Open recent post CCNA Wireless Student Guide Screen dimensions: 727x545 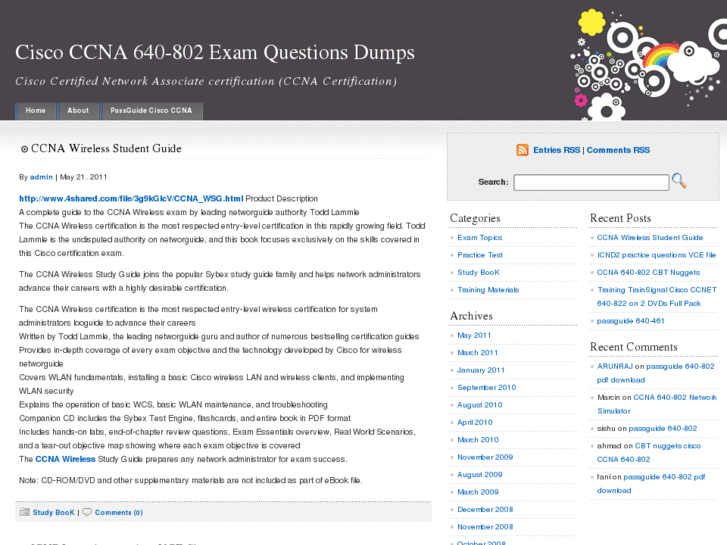tap(650, 237)
